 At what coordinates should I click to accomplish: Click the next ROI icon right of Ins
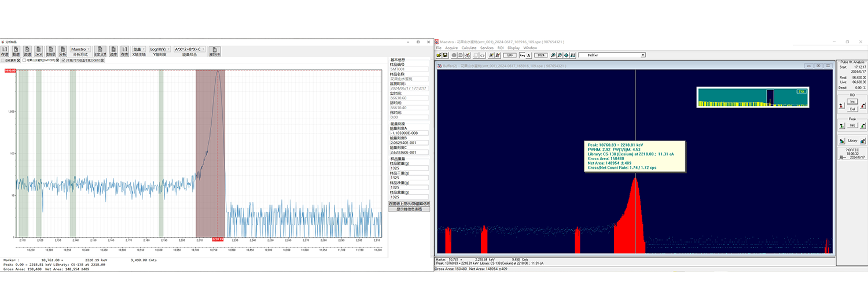(x=862, y=106)
